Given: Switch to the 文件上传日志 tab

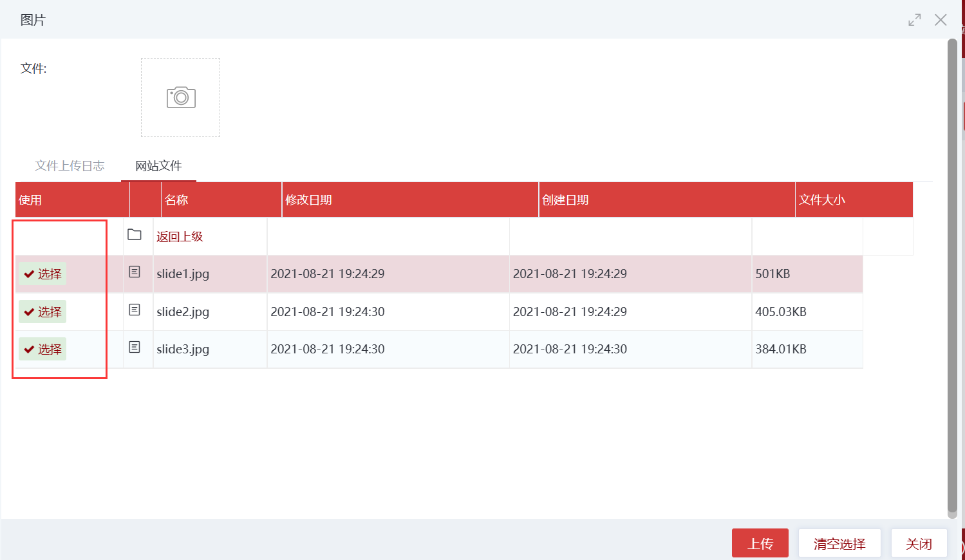Looking at the screenshot, I should [x=70, y=166].
